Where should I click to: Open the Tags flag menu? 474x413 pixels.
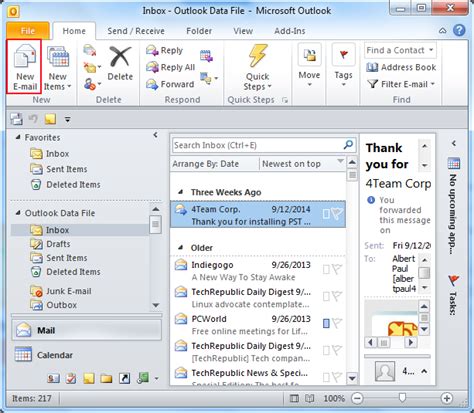(343, 65)
